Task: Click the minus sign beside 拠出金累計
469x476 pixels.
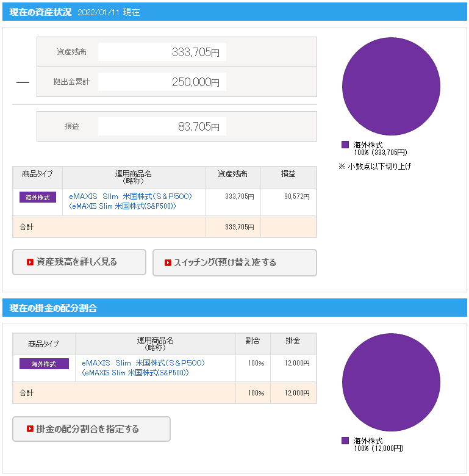Action: tap(23, 82)
